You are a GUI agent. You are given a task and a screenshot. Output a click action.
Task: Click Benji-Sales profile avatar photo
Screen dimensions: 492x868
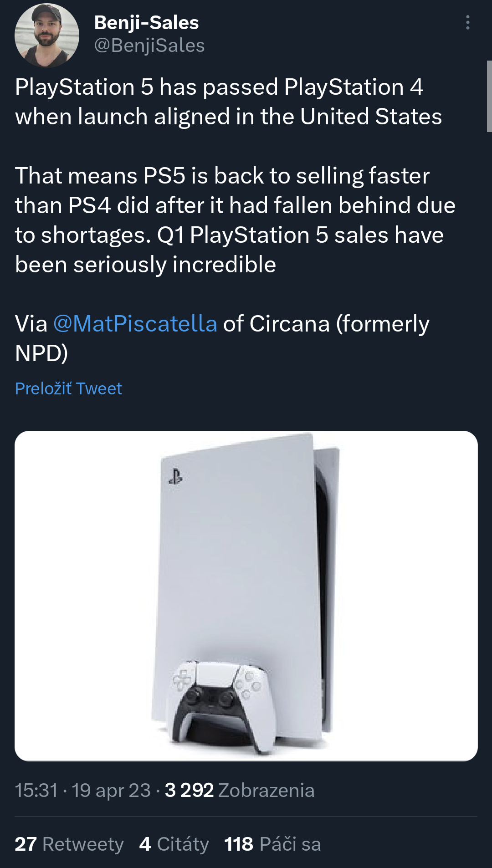coord(46,36)
